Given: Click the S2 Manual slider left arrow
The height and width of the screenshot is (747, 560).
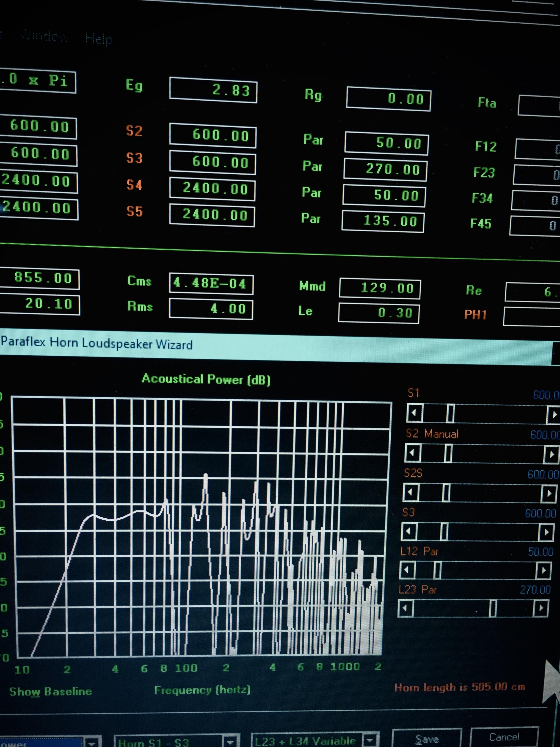Looking at the screenshot, I should (x=413, y=453).
